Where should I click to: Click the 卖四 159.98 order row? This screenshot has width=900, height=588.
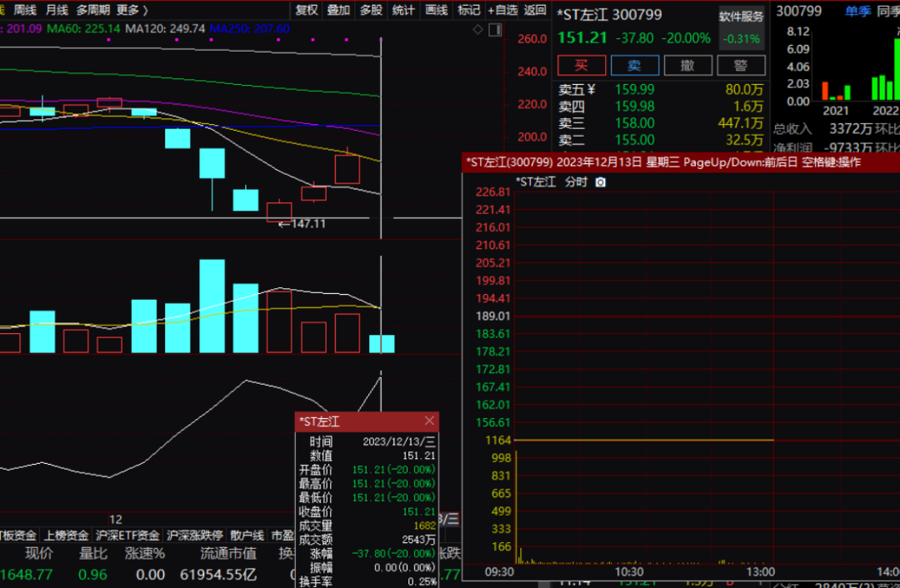(x=661, y=106)
